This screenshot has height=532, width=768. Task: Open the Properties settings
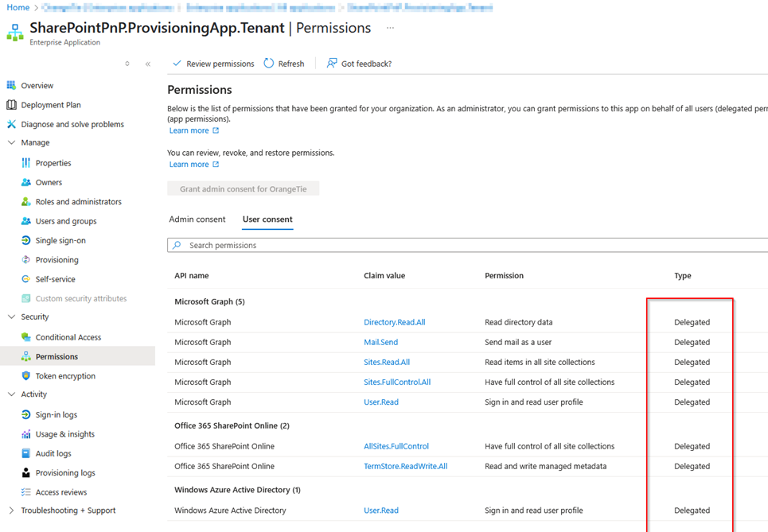[50, 162]
